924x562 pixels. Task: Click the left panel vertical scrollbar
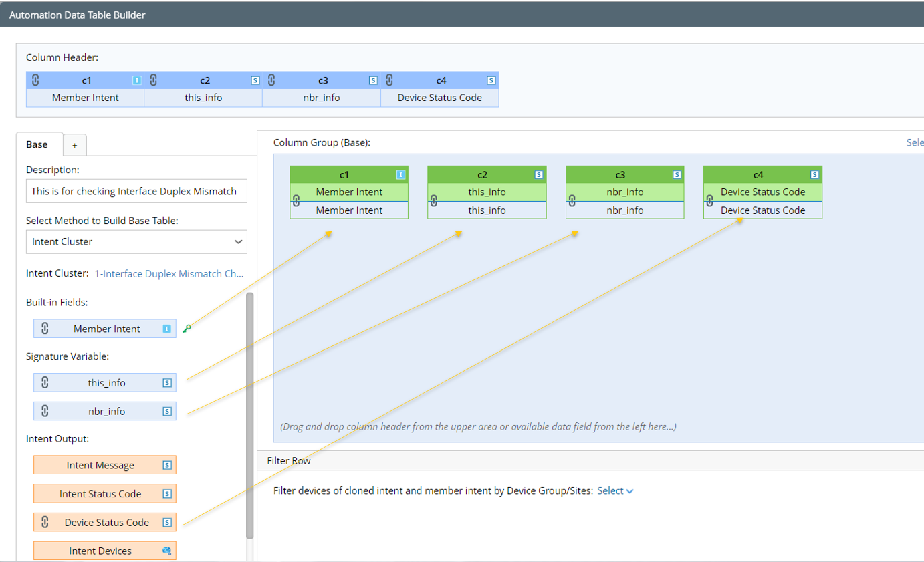[250, 414]
